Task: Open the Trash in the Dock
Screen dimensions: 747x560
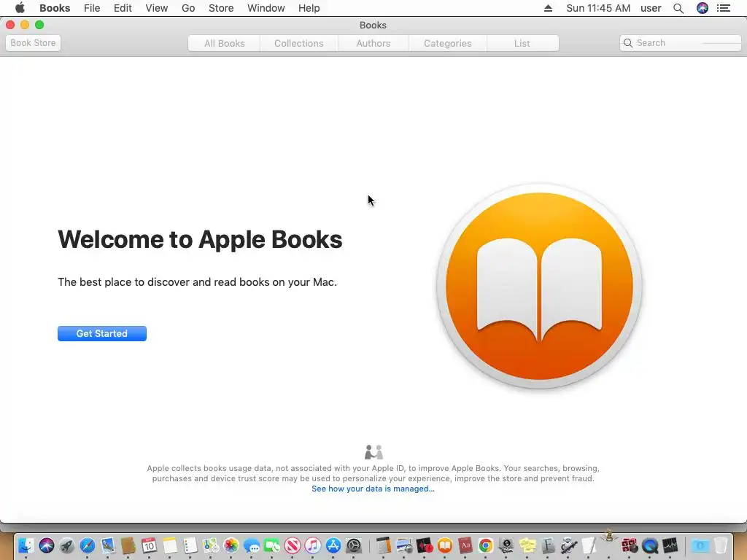Action: (721, 545)
